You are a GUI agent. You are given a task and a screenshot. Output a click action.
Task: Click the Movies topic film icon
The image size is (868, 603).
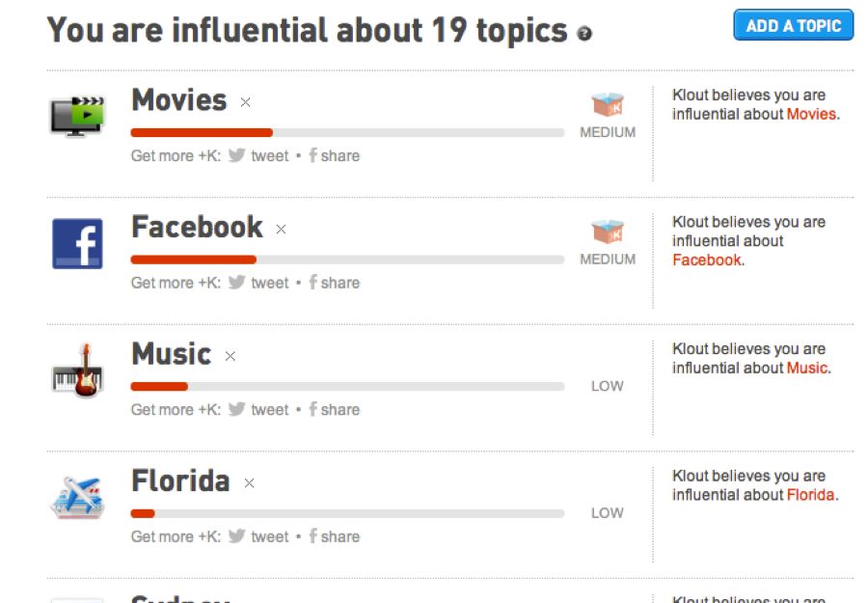coord(77,117)
